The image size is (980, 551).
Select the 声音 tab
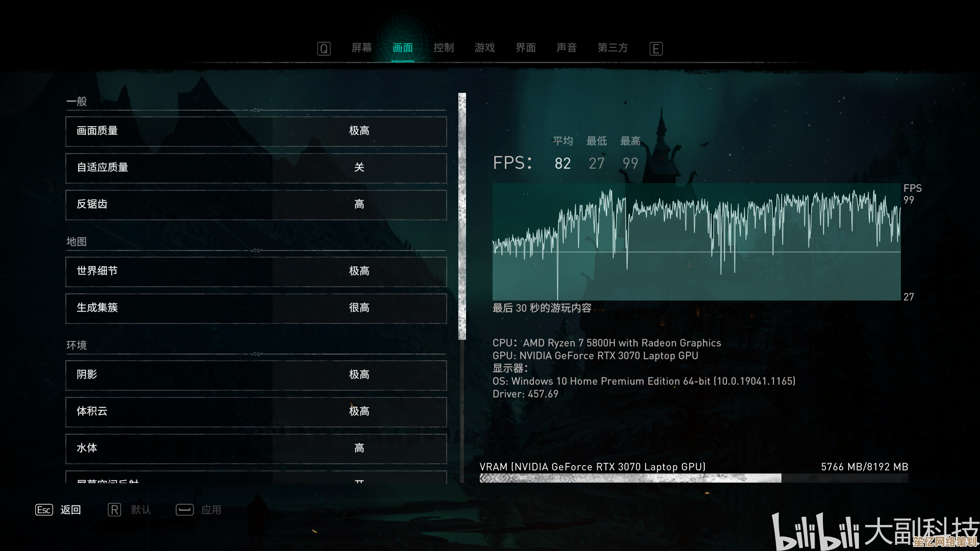566,48
